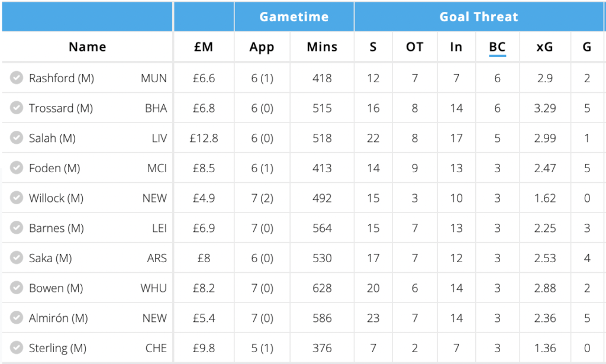Screen dimensions: 606x364
Task: Toggle the checkmark icon beside Trossard
Action: click(x=17, y=108)
